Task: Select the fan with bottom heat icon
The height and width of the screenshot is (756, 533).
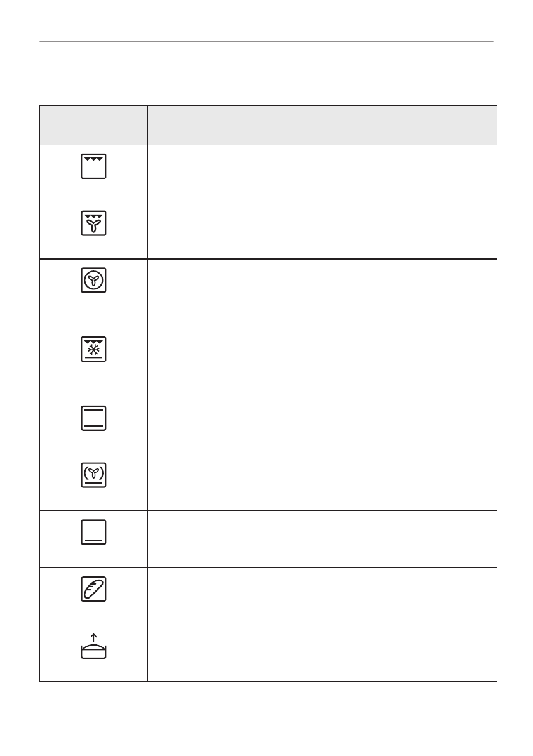Action: [x=93, y=475]
